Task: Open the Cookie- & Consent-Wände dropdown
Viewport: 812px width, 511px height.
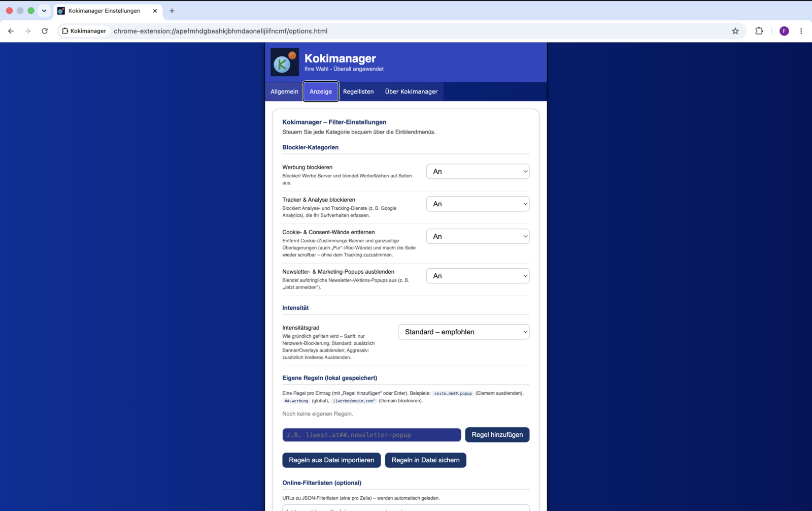Action: pos(478,236)
